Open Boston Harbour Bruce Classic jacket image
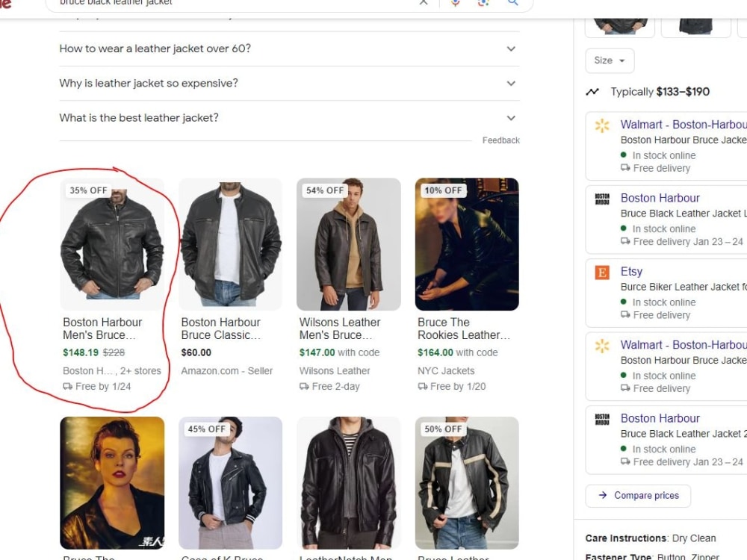 click(230, 244)
